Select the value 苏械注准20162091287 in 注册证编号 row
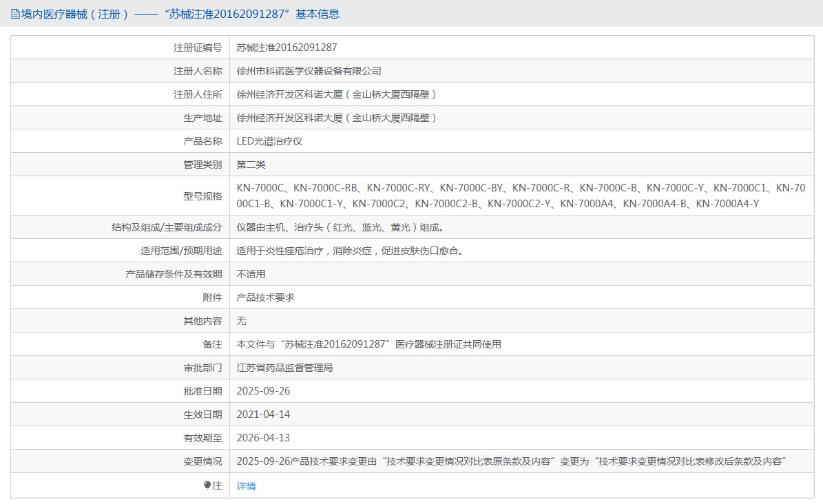 pyautogui.click(x=287, y=48)
